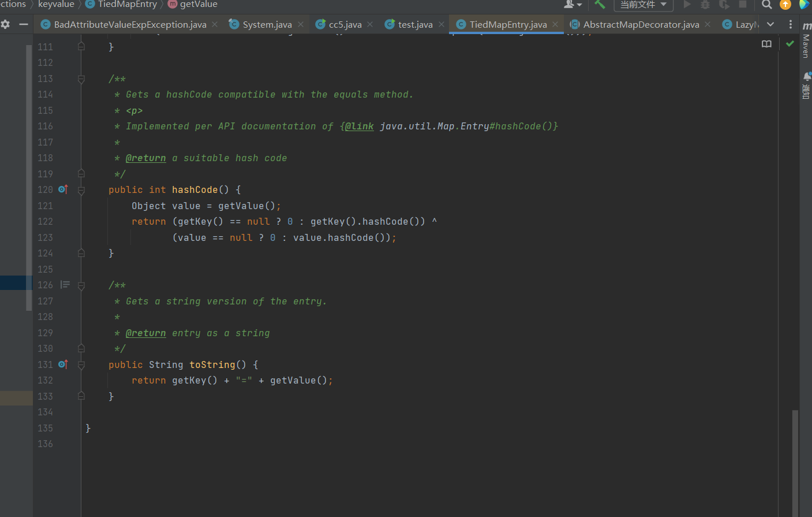The height and width of the screenshot is (517, 812).
Task: Toggle Reader Mode book icon
Action: [766, 44]
